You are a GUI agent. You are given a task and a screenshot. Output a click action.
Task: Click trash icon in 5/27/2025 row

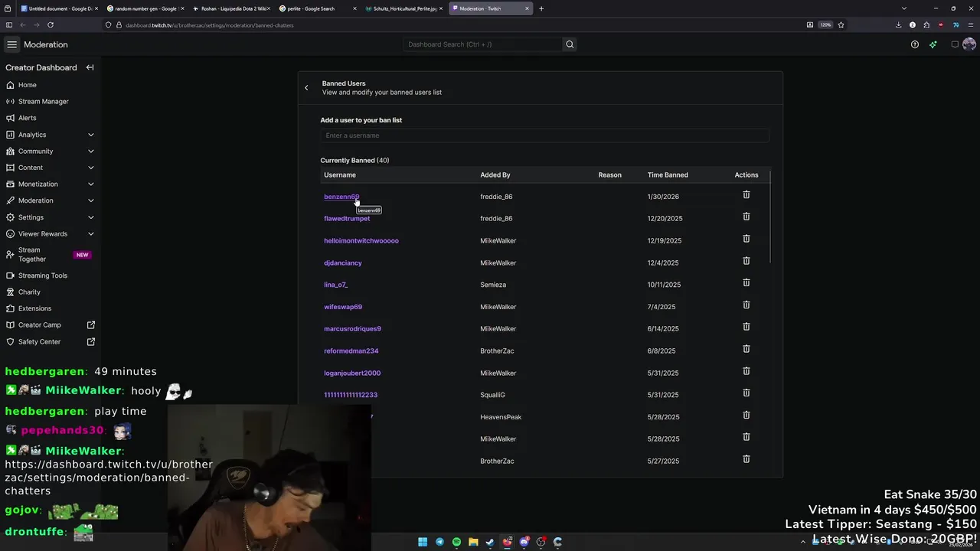[x=746, y=459]
